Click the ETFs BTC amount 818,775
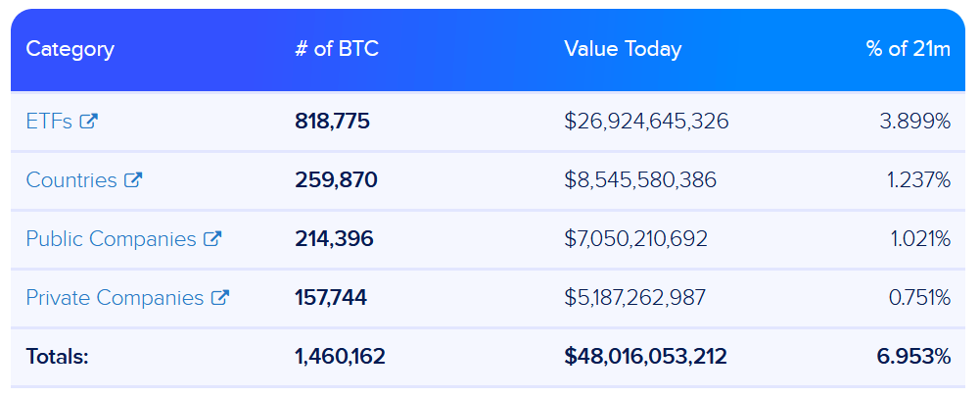980x397 pixels. click(x=332, y=122)
